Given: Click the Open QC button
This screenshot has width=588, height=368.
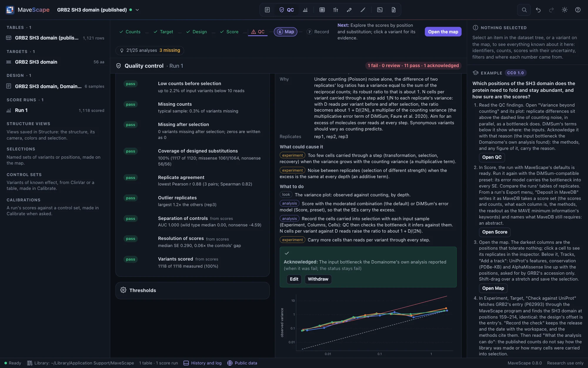Looking at the screenshot, I should 492,157.
